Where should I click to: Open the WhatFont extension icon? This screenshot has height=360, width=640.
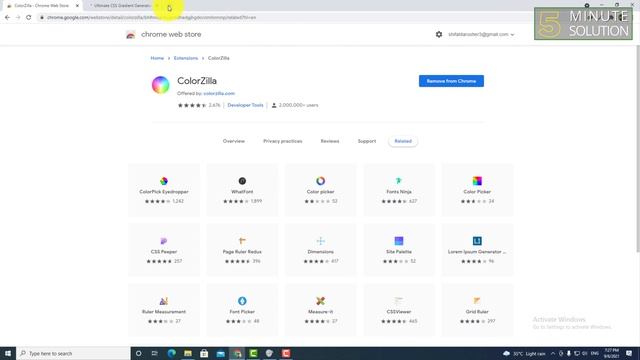pyautogui.click(x=242, y=181)
